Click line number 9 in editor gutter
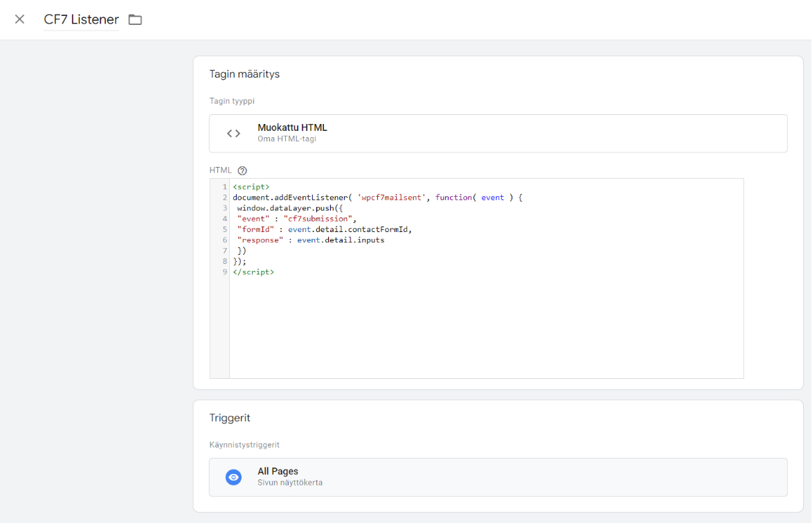 tap(224, 272)
